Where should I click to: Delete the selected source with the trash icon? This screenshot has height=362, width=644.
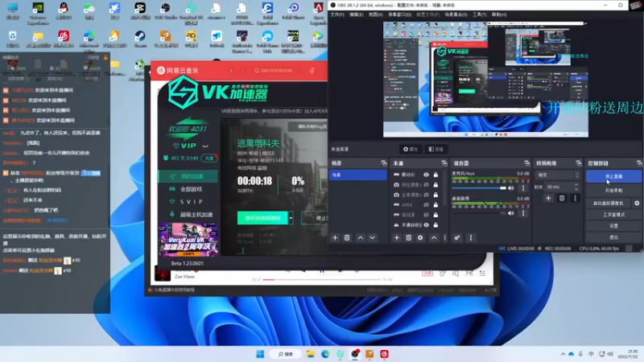click(x=408, y=237)
